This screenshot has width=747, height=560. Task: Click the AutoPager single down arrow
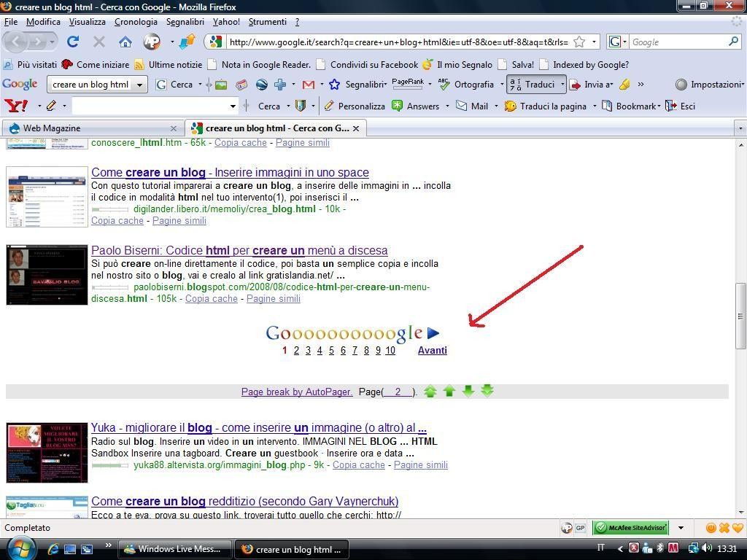point(468,392)
